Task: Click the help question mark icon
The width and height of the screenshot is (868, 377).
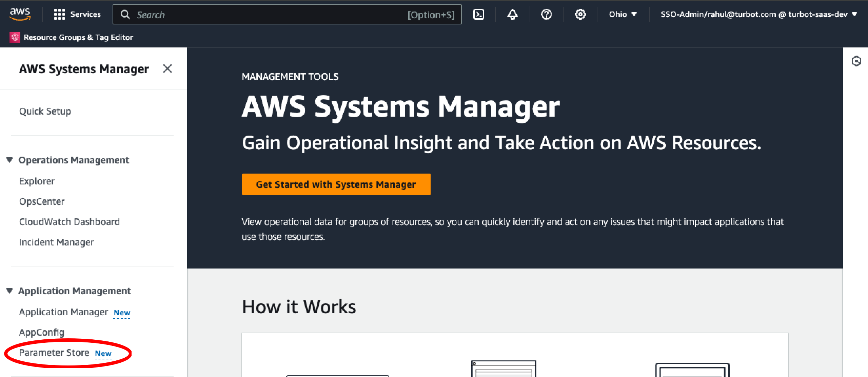Action: pyautogui.click(x=546, y=14)
